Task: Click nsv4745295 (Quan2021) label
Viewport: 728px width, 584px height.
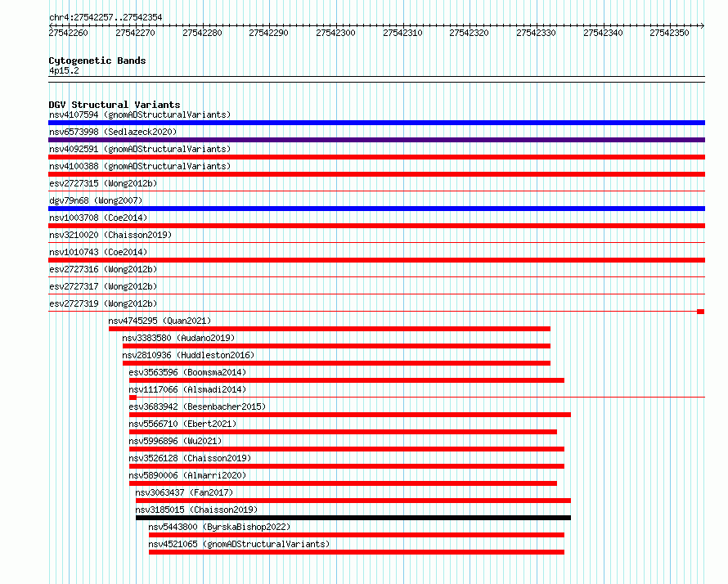Action: pyautogui.click(x=160, y=321)
